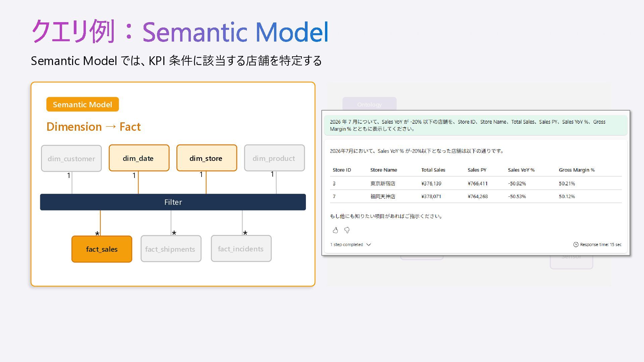Select the dim_date dimension box
The height and width of the screenshot is (362, 644).
pos(139,158)
